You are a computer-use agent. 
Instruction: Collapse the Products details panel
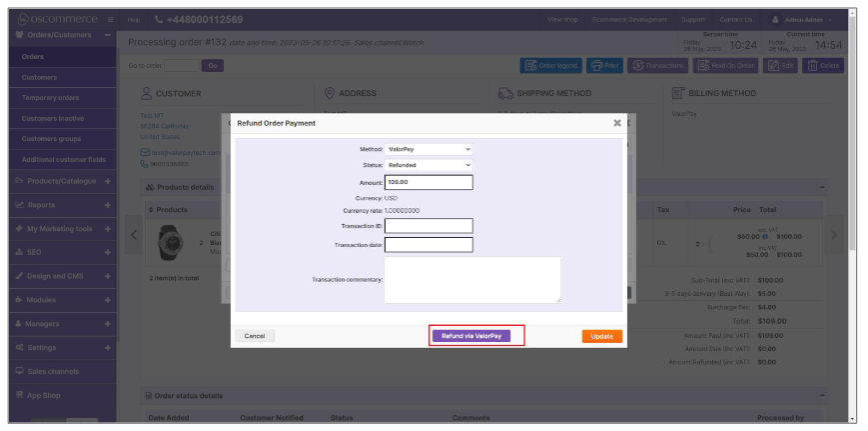(822, 187)
